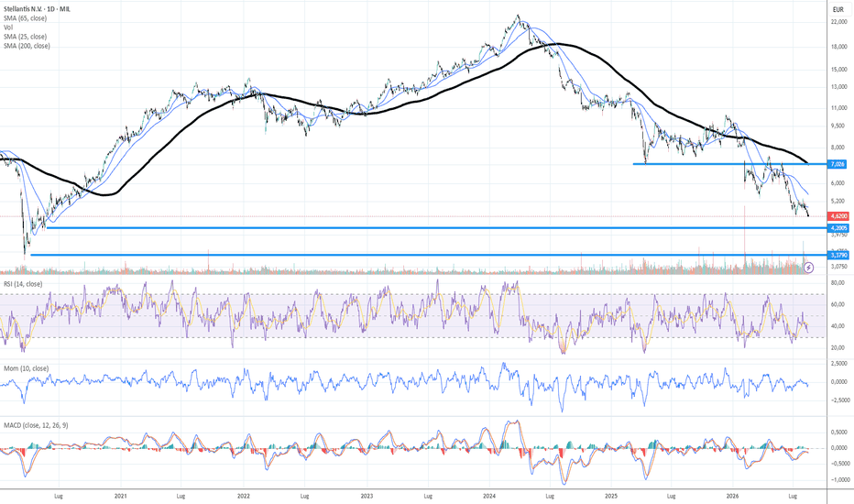Click the 13,000 price axis label
This screenshot has width=854, height=504.
tap(838, 87)
